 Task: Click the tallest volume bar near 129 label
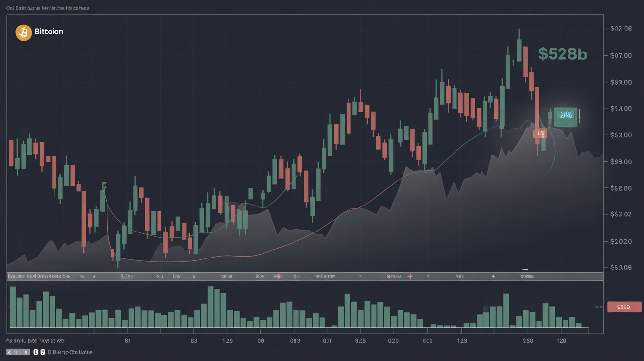(x=211, y=307)
